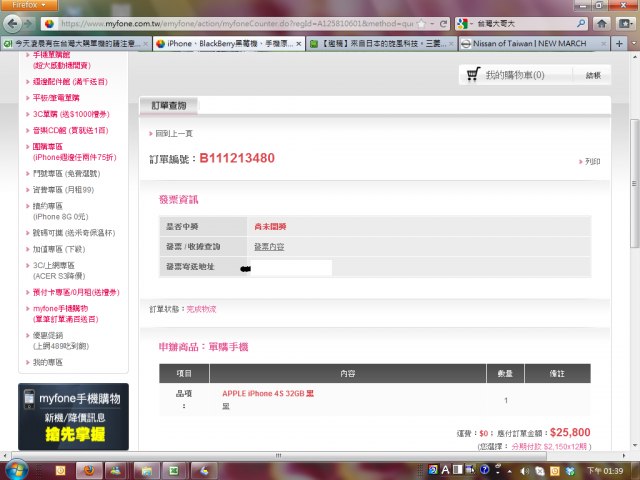This screenshot has height=480, width=640.
Task: Open the bookmarks toolbar button
Action: pos(625,24)
